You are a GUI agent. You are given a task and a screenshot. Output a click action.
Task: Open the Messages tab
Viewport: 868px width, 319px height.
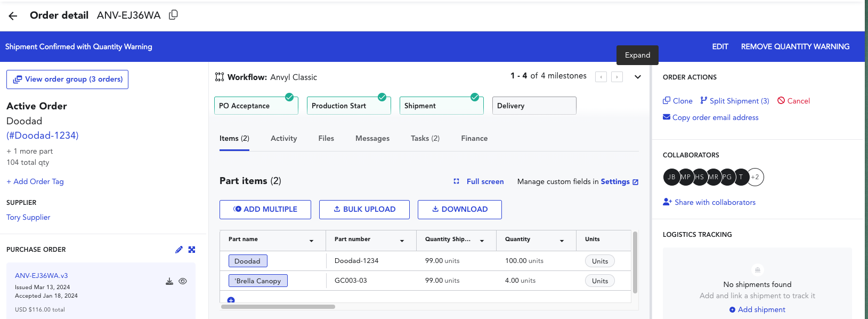coord(372,139)
